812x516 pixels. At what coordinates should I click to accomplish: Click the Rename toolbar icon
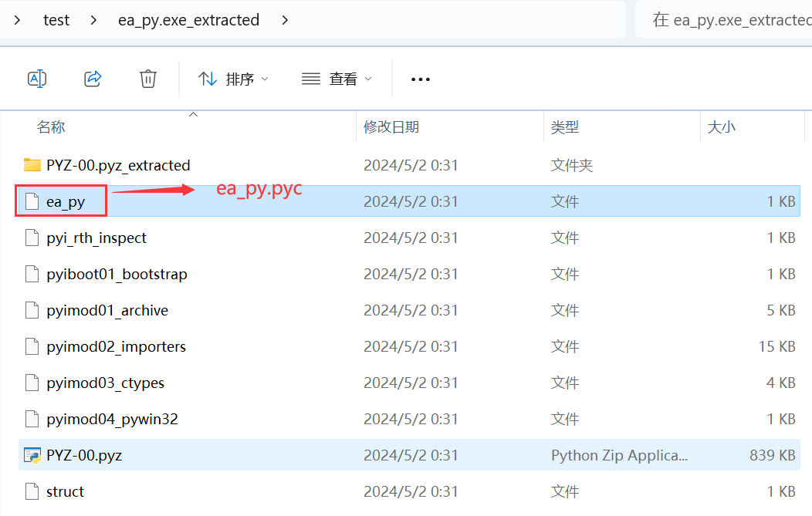[37, 79]
